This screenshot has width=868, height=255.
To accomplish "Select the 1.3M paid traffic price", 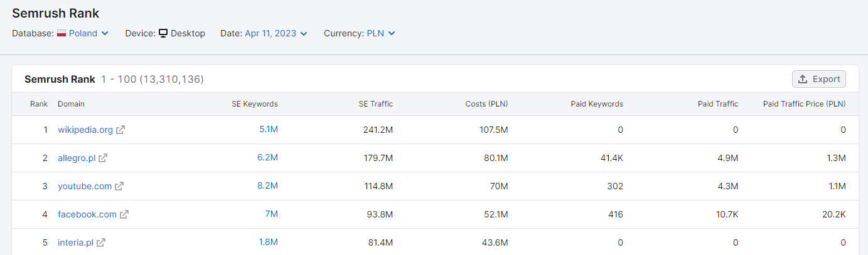I will click(837, 158).
